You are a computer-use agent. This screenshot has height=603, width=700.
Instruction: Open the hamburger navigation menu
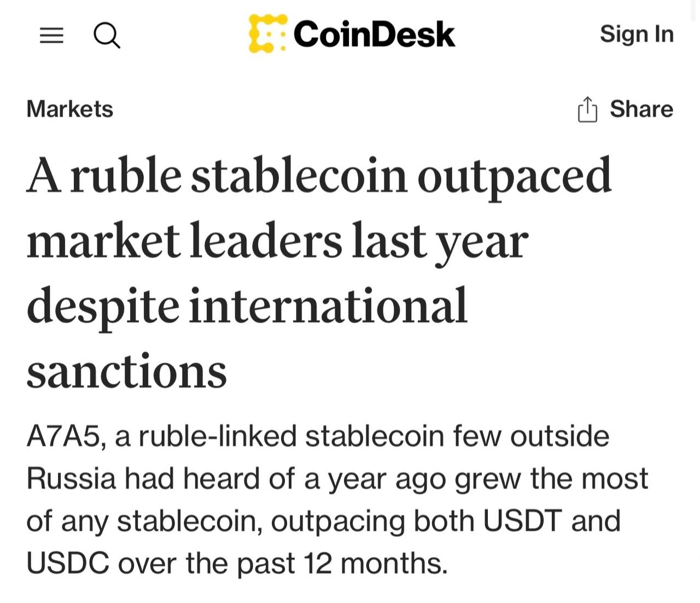(51, 35)
